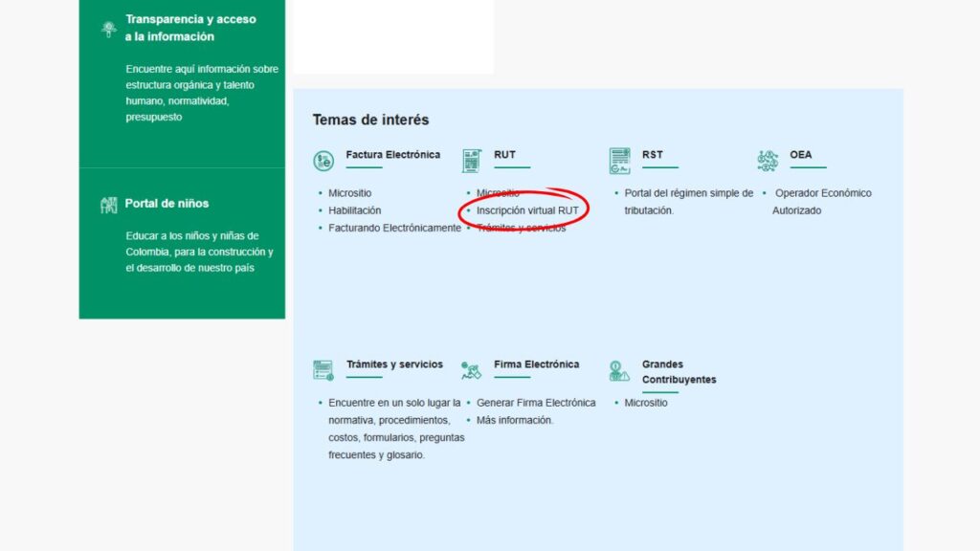Open Micrositio under Grandes Contribuyentes
Screen dimensions: 980x551
coord(646,403)
